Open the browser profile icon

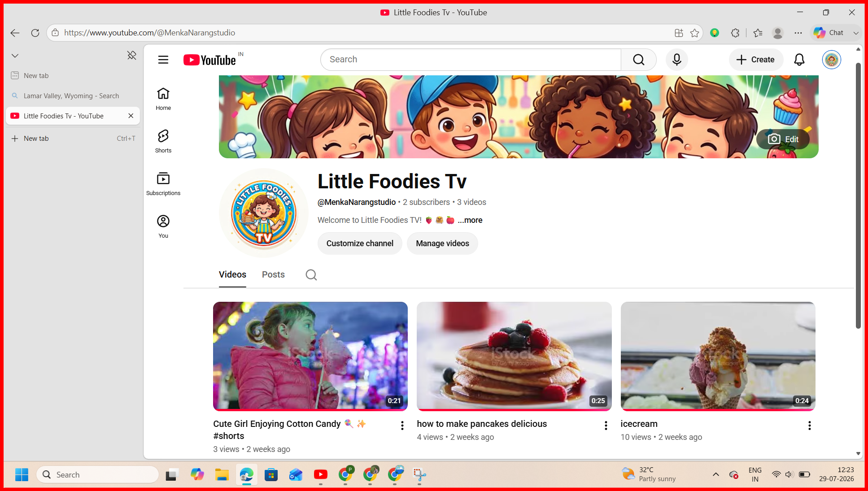pos(777,33)
